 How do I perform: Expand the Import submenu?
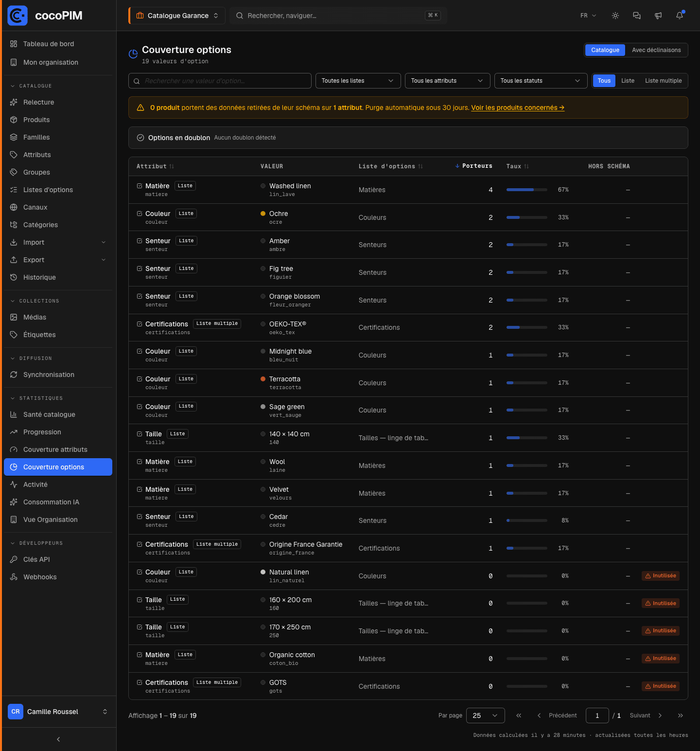pyautogui.click(x=58, y=242)
